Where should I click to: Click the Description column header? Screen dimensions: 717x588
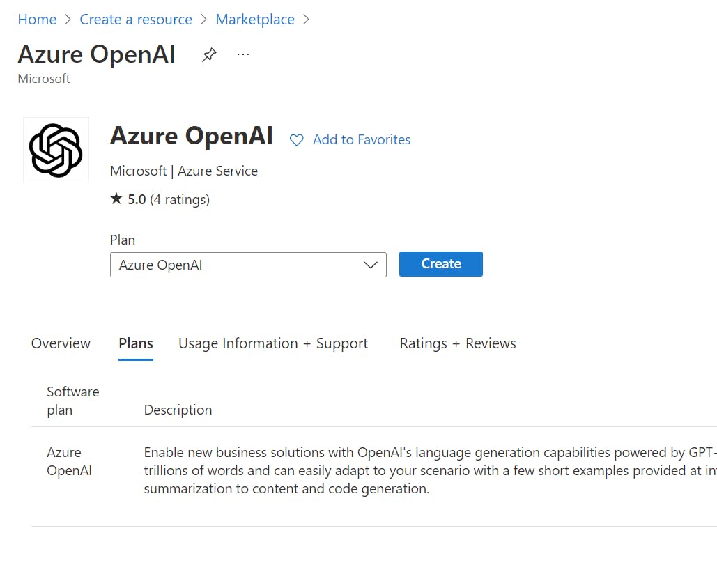(178, 410)
